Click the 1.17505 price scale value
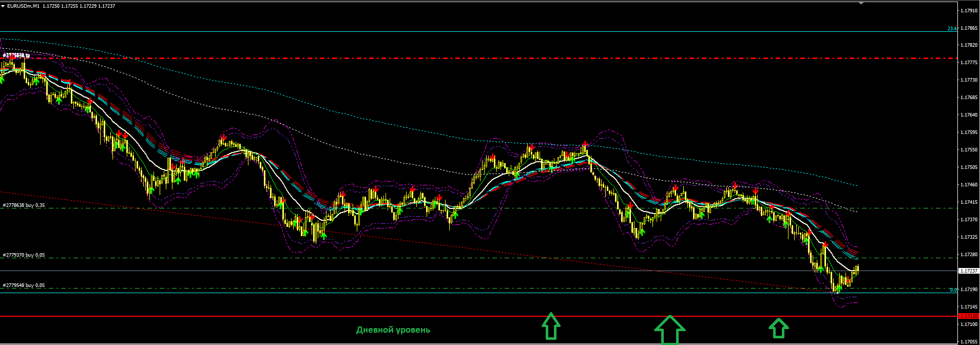 (969, 167)
